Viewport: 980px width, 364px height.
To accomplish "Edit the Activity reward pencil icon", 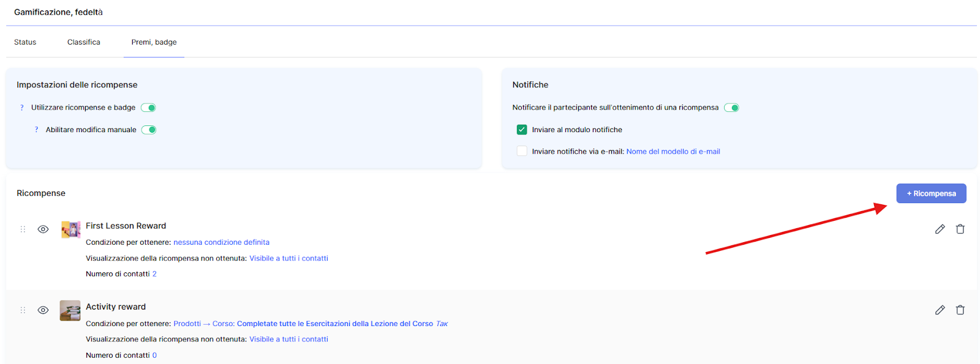I will (x=940, y=310).
